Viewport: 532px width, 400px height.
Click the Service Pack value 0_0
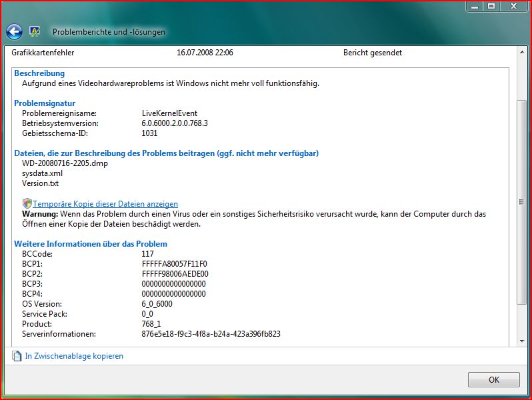click(147, 314)
